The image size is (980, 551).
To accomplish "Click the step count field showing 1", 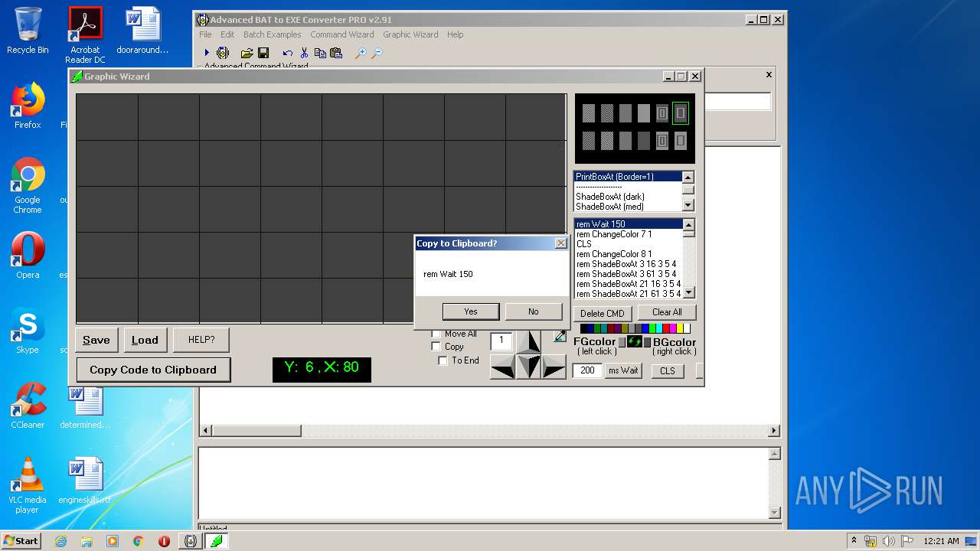I will [501, 341].
